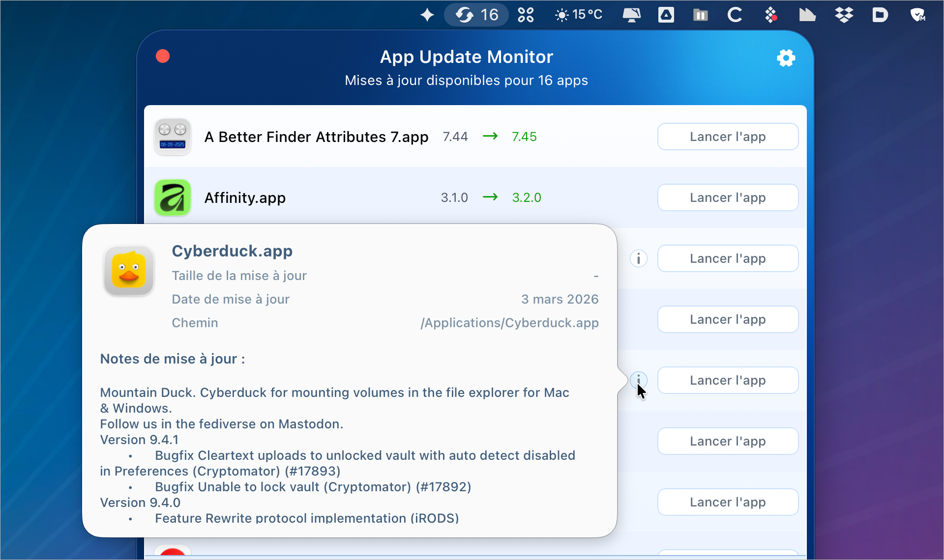Click the Feature Rewrite protocol implementation line
The image size is (944, 560).
coord(307,518)
